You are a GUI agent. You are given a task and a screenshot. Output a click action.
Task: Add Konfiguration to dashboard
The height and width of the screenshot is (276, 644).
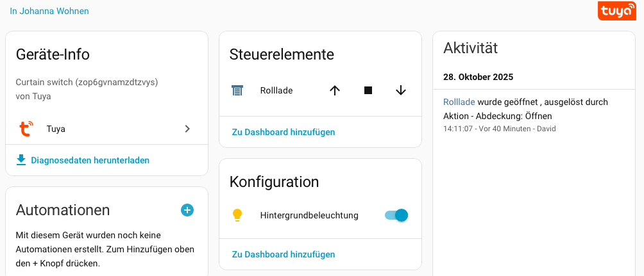[x=284, y=254]
